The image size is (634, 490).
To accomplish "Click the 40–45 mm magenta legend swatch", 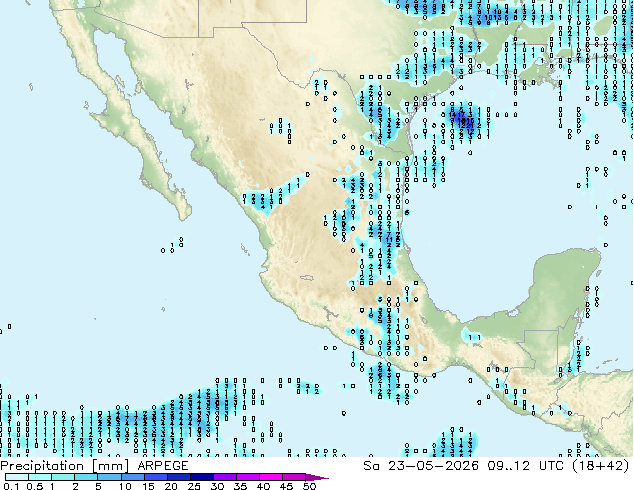I will point(271,477).
